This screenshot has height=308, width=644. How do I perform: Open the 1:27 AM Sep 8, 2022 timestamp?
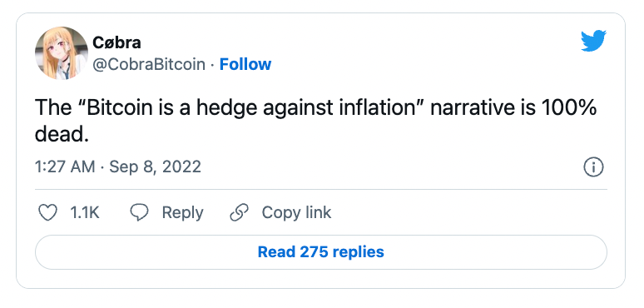[118, 167]
